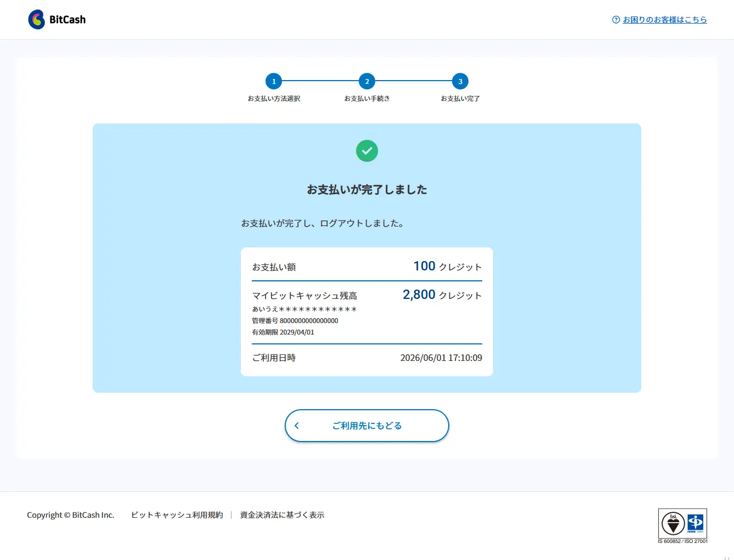This screenshot has height=560, width=734.
Task: Open the お困りのお客様はこちら help link
Action: pos(665,20)
